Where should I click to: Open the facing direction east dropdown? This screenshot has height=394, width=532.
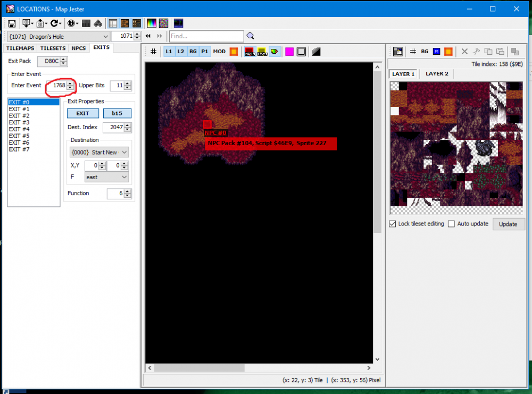click(x=106, y=177)
